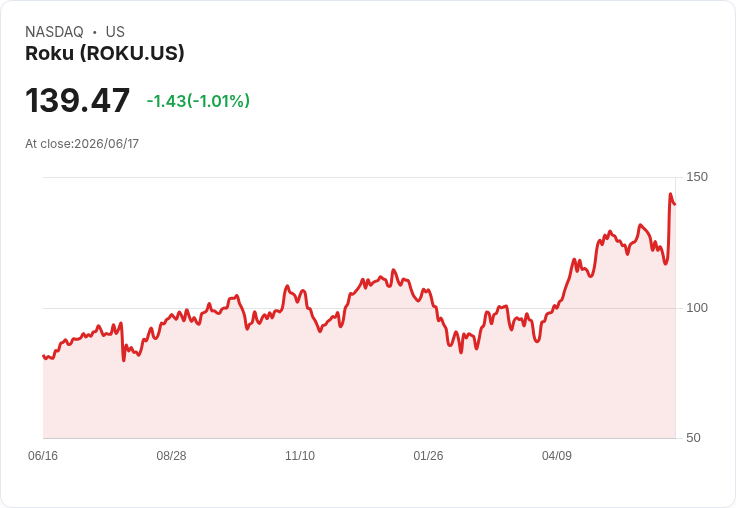Click the 08/28 date axis label
The width and height of the screenshot is (736, 508).
[x=171, y=456]
